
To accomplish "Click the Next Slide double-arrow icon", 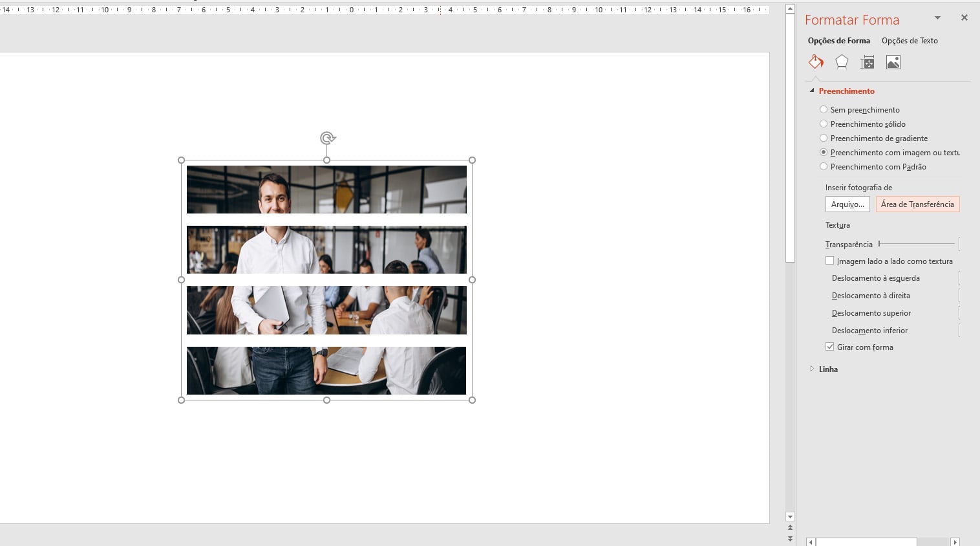I will tap(790, 538).
